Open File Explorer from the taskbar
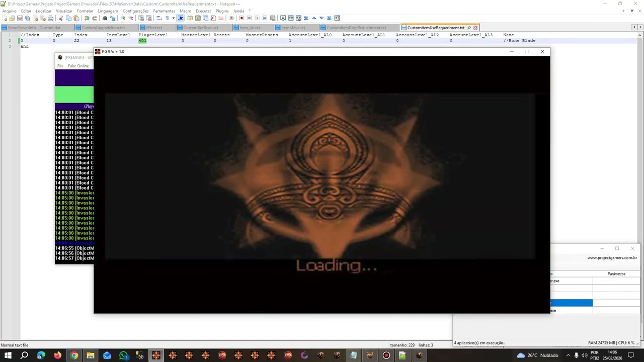This screenshot has width=644, height=362. [x=91, y=355]
